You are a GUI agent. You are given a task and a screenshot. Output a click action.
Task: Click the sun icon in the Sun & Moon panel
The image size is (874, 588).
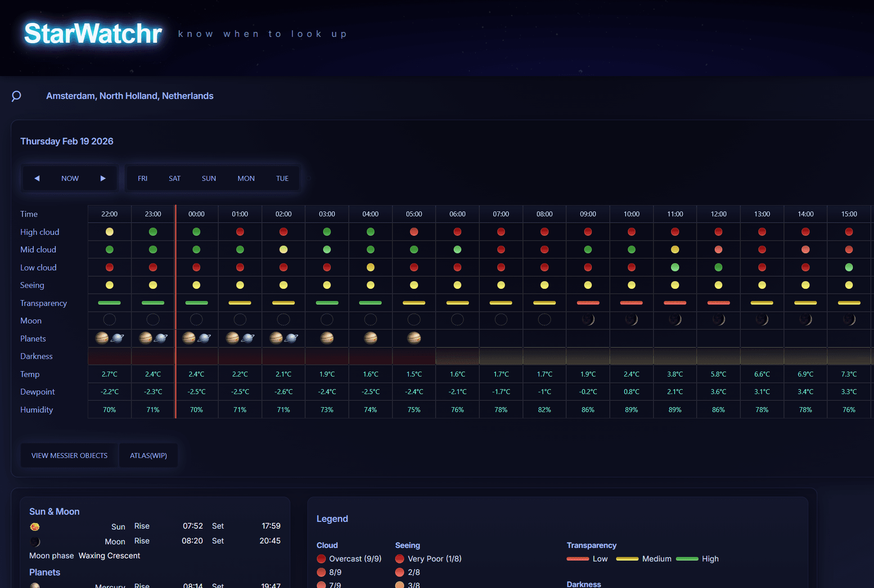pos(35,526)
